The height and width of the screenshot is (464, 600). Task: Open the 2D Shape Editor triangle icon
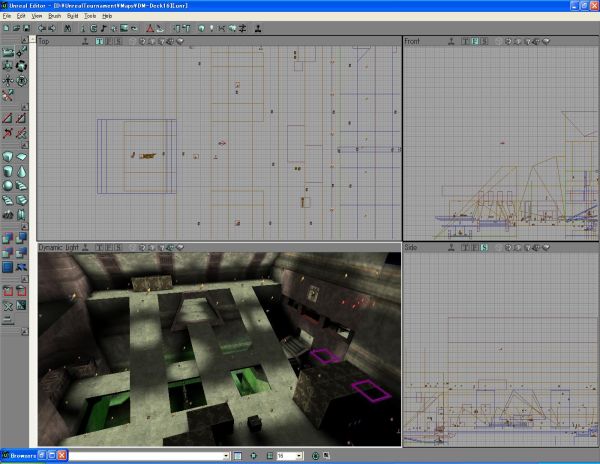(x=150, y=28)
